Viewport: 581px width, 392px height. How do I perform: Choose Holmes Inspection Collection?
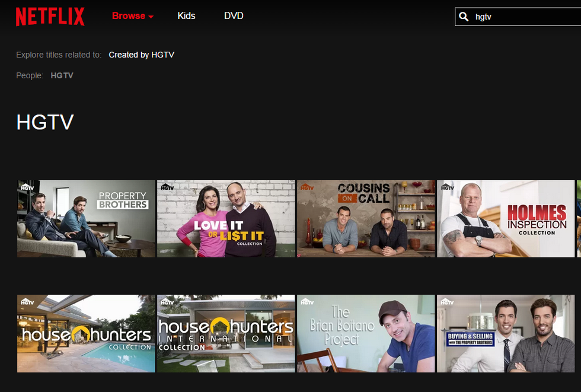(x=506, y=219)
